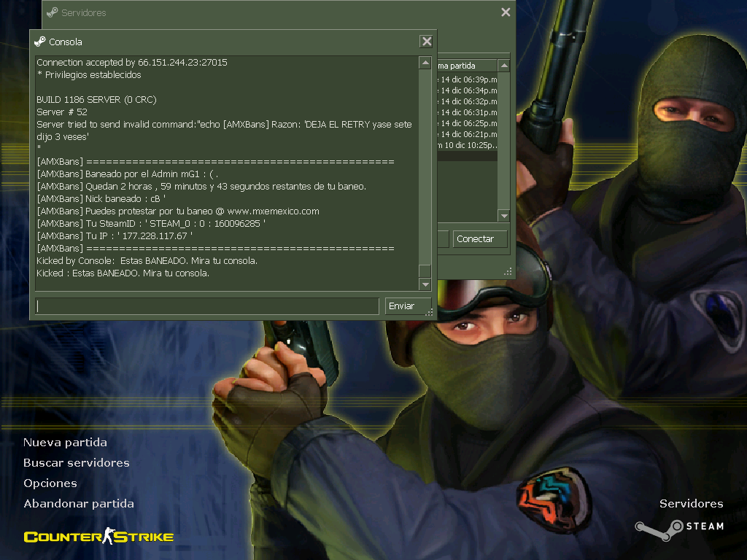Screen dimensions: 747x560
Task: Click the 'Tu IP : 177.228.117.67' line
Action: [115, 236]
